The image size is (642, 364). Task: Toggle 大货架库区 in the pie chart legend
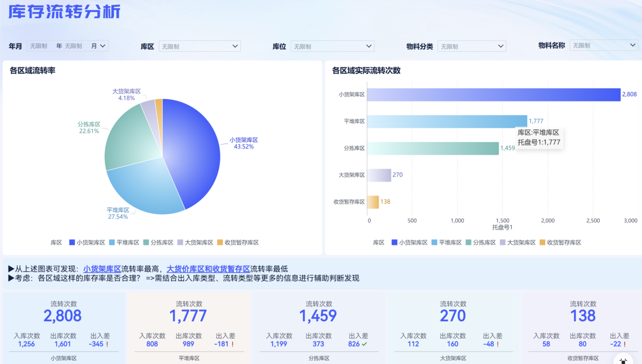[x=195, y=243]
